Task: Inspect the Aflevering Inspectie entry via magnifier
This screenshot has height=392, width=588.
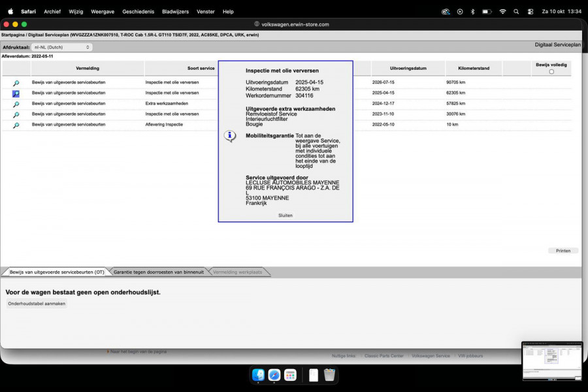Action: (x=16, y=125)
